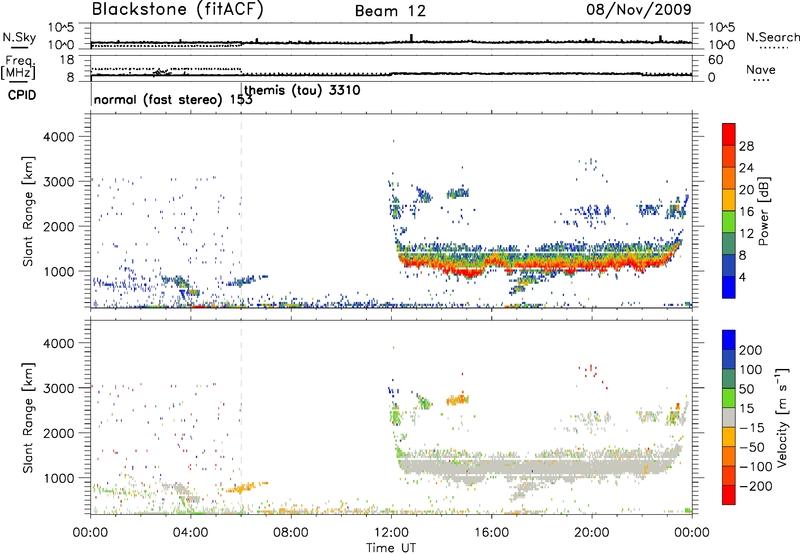Screen dimensions: 800x554
Task: Click the "200" value on Velocity colorbar
Action: (x=751, y=350)
